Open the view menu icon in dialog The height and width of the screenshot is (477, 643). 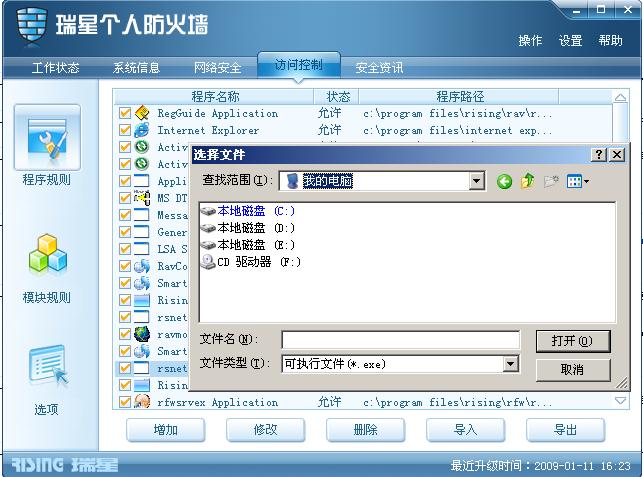(577, 181)
